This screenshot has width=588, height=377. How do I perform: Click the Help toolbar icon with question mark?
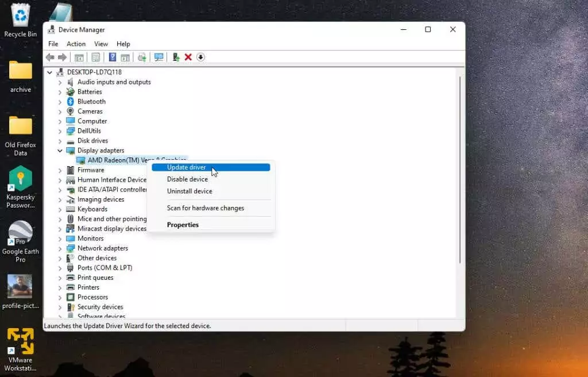coord(113,57)
